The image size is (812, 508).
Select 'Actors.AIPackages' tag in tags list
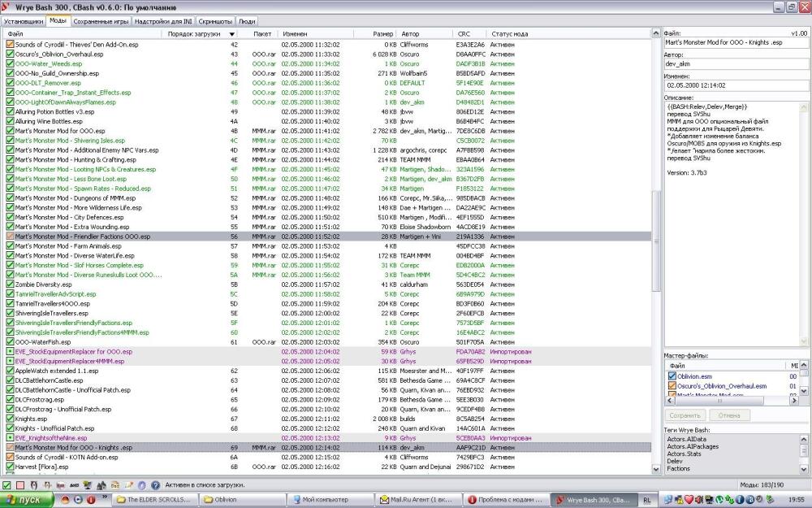[x=693, y=446]
